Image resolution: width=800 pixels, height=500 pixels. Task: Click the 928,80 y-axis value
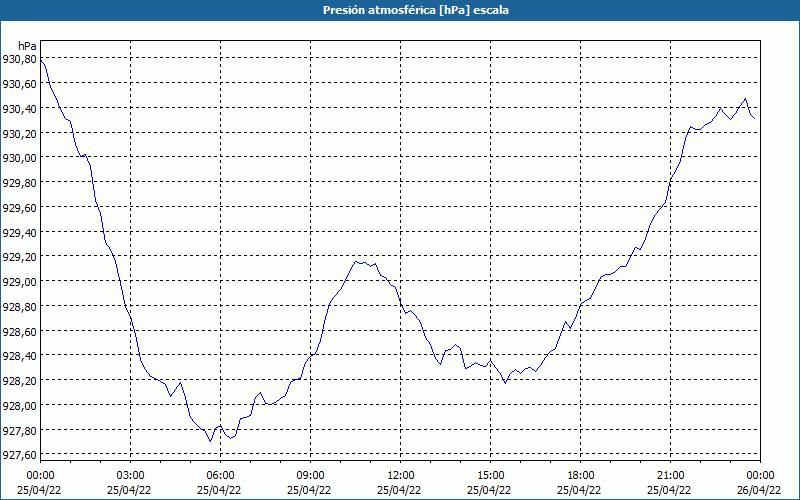[19, 307]
